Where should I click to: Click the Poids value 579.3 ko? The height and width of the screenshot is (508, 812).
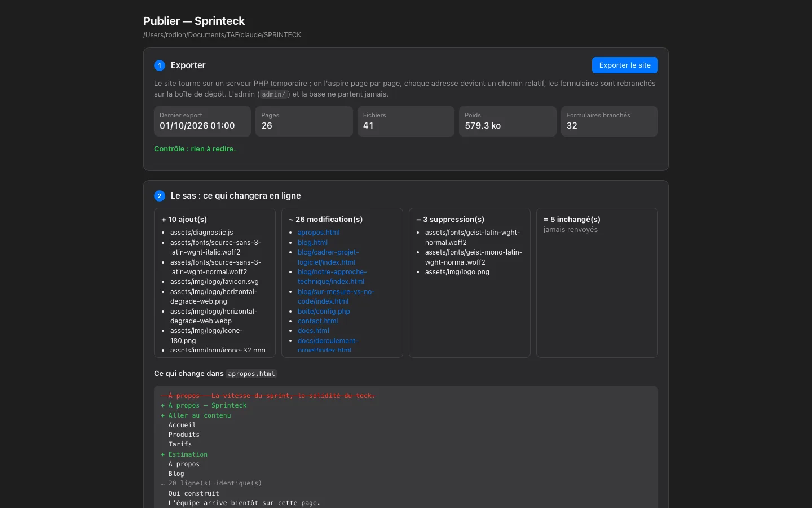click(483, 126)
